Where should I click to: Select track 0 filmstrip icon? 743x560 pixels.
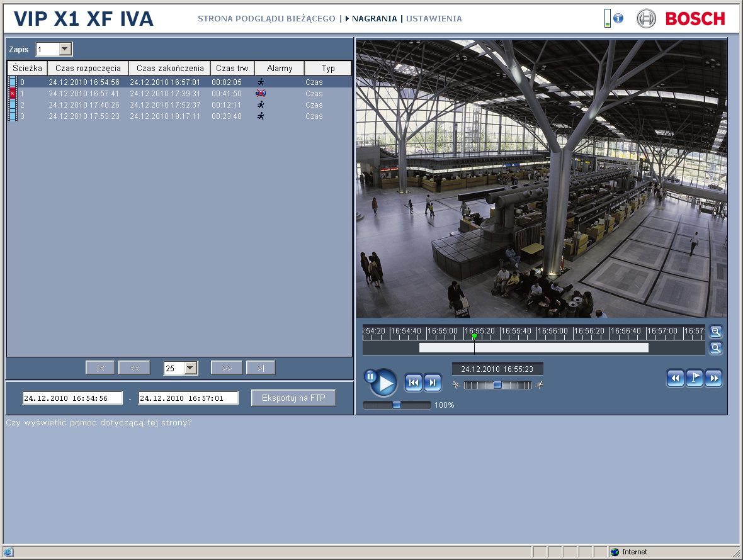(13, 82)
